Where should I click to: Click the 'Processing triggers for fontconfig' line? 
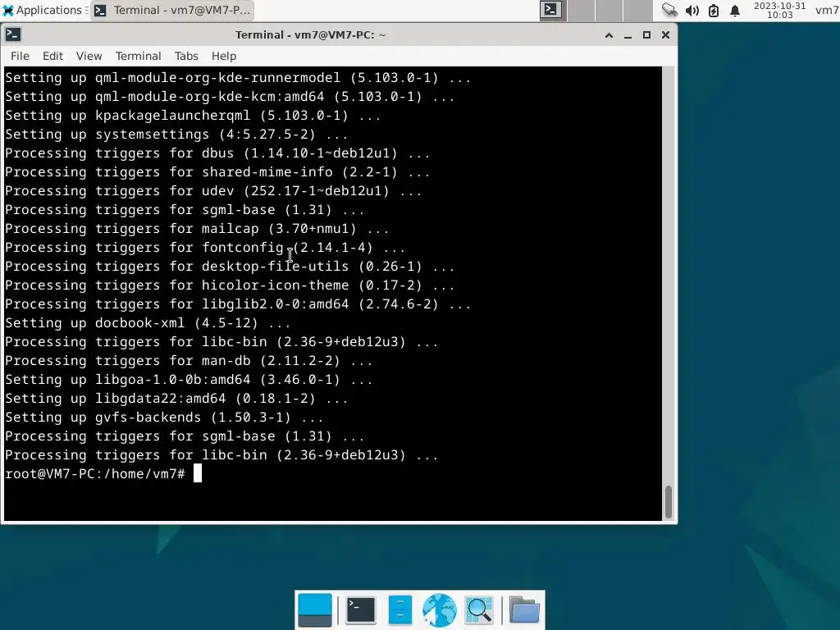[x=205, y=248]
